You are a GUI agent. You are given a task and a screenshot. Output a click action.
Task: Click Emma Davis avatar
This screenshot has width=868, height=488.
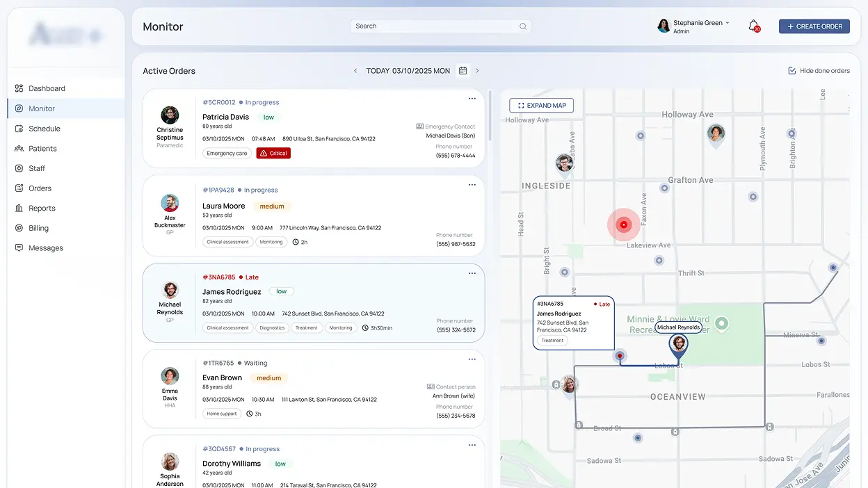click(170, 376)
